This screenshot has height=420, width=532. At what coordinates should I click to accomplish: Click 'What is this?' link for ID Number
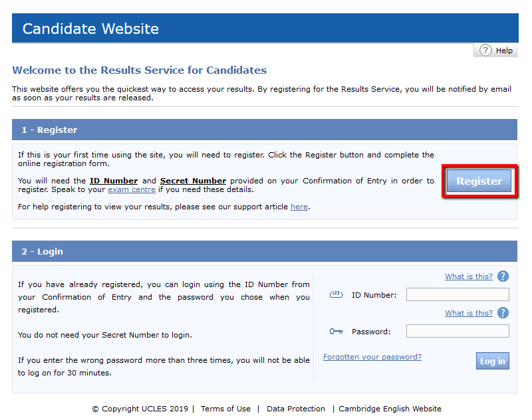coord(469,276)
